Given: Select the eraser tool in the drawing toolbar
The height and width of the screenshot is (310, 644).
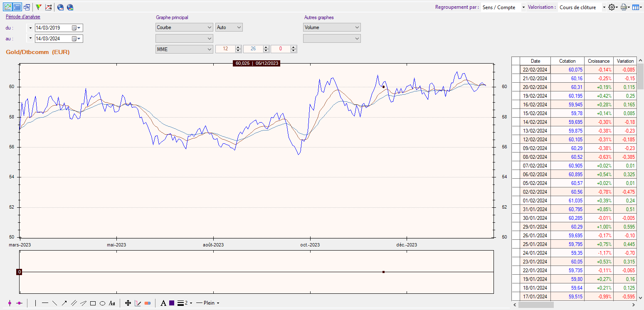Looking at the screenshot, I should [x=148, y=303].
